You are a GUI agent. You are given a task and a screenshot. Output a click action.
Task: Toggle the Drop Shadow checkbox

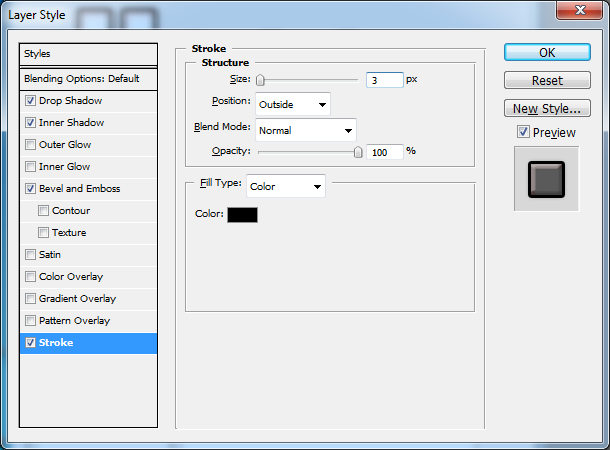[30, 101]
